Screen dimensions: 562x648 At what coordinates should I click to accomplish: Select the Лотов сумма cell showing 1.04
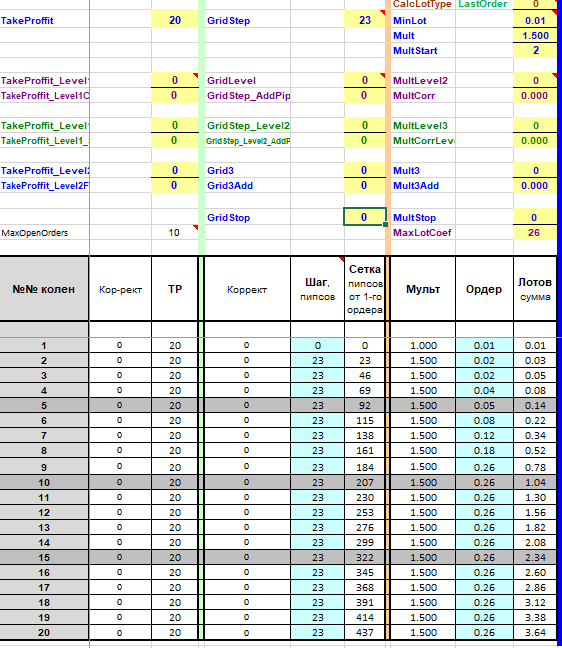tap(535, 482)
